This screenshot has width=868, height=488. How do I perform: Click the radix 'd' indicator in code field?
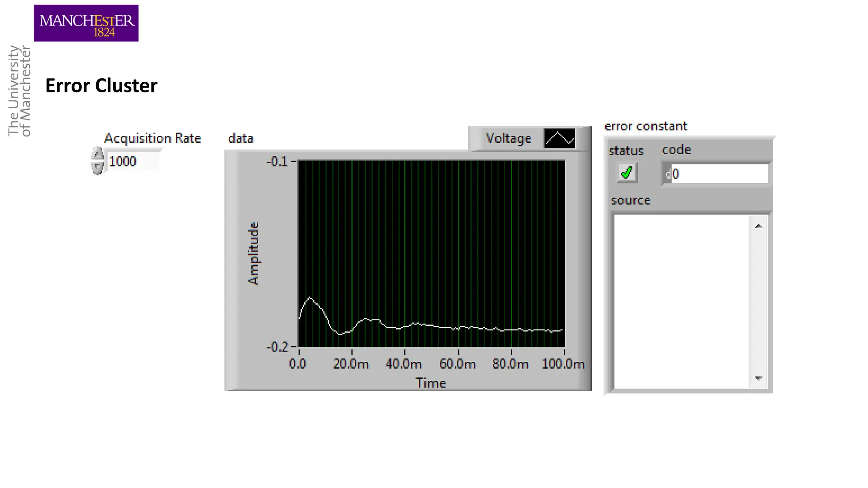(668, 174)
